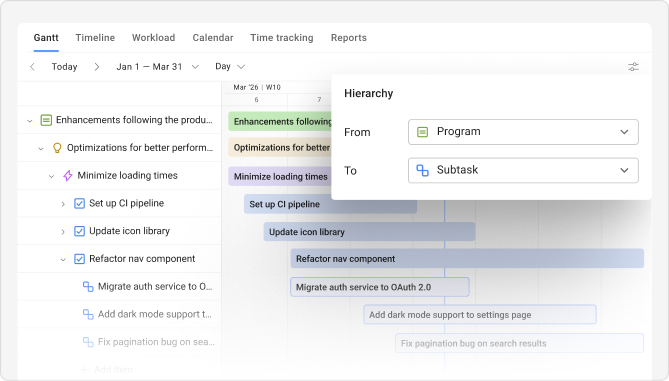Click the subtask icon beside Migrate auth service
Viewport: 669px width, 381px height.
point(88,287)
